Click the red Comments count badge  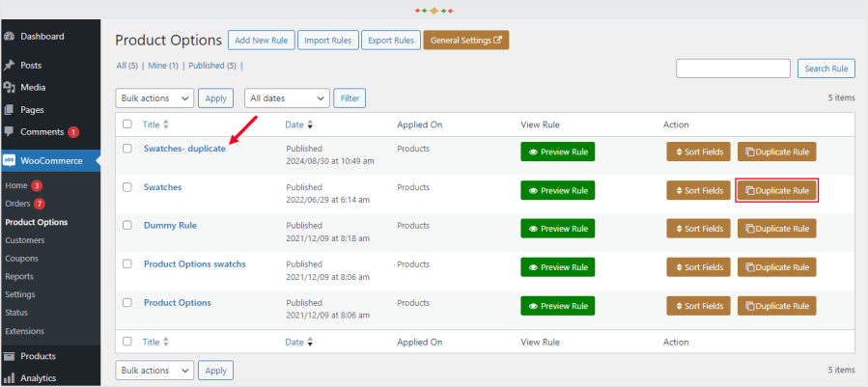[x=73, y=132]
